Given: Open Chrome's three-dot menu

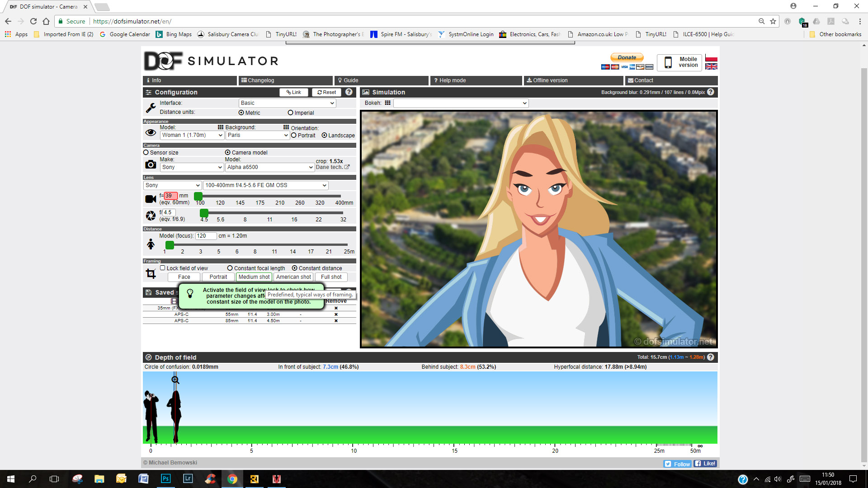Looking at the screenshot, I should (x=860, y=21).
